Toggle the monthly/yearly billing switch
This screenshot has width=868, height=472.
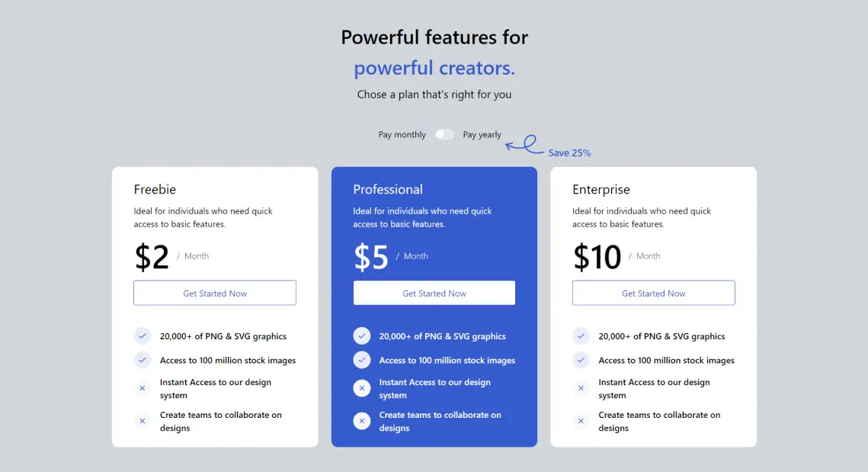[444, 134]
